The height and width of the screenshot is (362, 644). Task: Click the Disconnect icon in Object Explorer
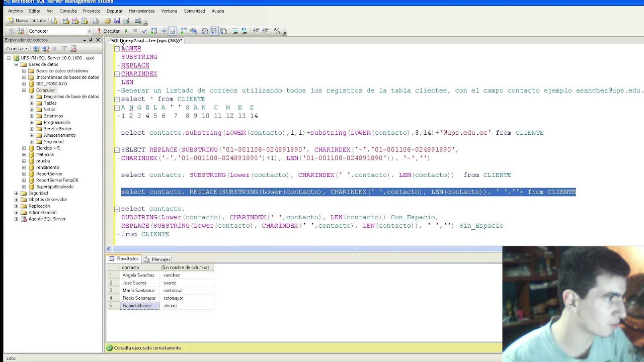(x=45, y=49)
